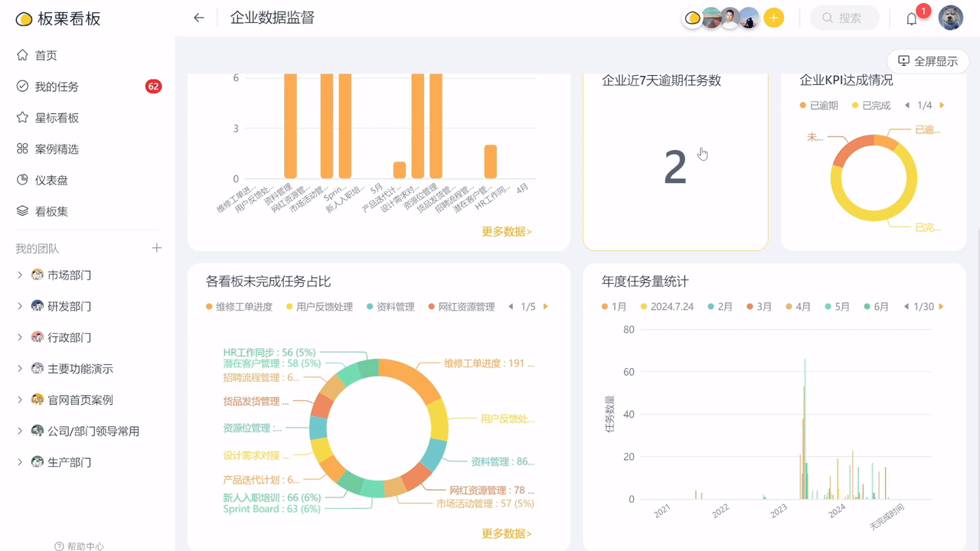Open the notification bell
Viewport: 980px width, 551px height.
tap(912, 19)
